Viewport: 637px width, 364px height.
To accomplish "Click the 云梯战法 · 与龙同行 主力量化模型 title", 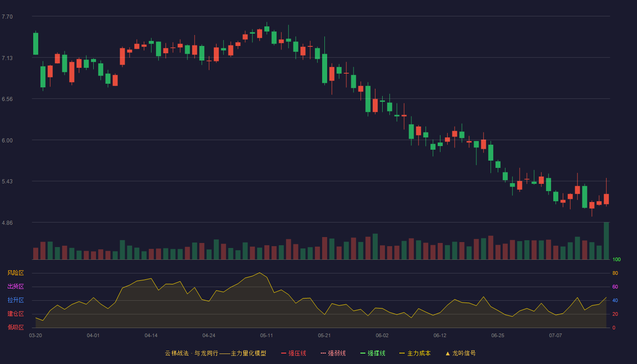I will tap(215, 353).
